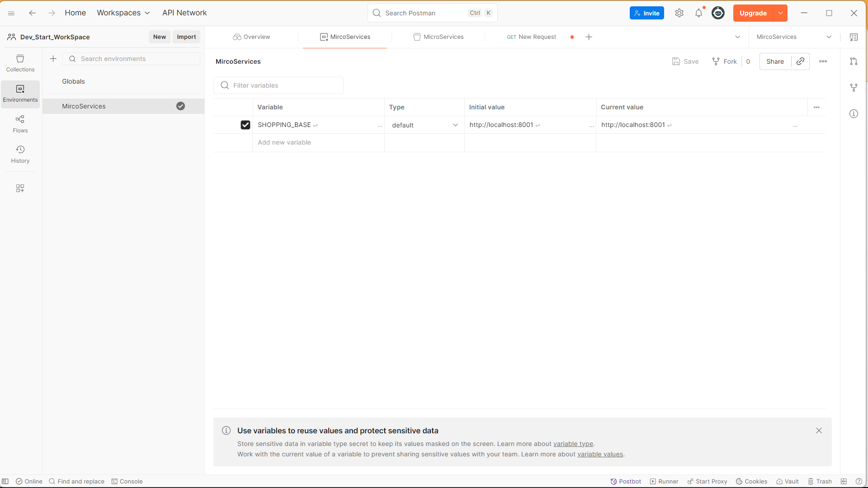Focus the Search environments field
868x488 pixels.
pos(131,59)
